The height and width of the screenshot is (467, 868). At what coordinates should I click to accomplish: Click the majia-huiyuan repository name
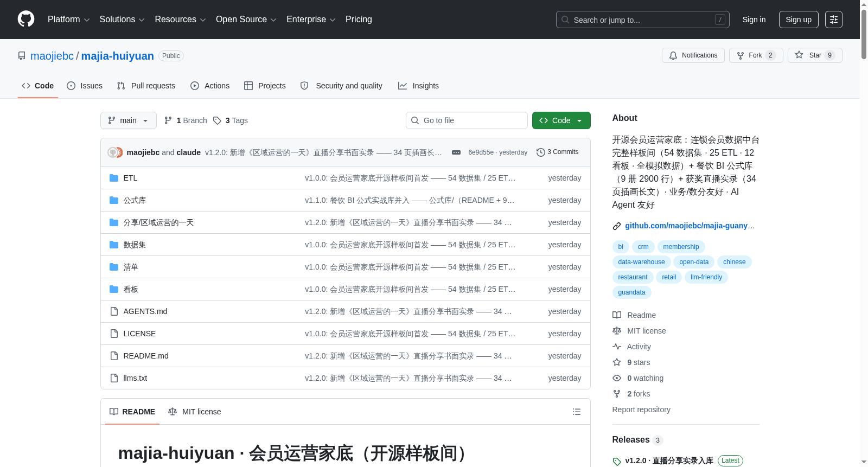pos(118,56)
